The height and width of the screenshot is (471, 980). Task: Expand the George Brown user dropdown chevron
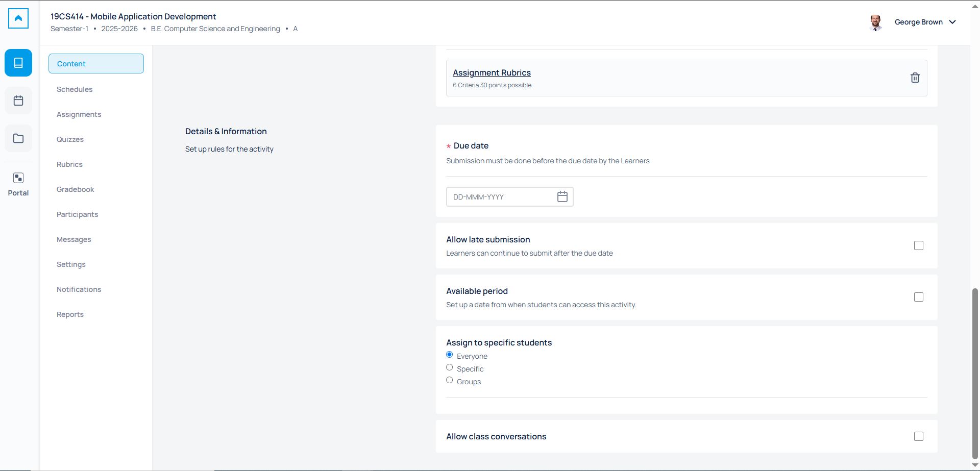click(x=952, y=22)
